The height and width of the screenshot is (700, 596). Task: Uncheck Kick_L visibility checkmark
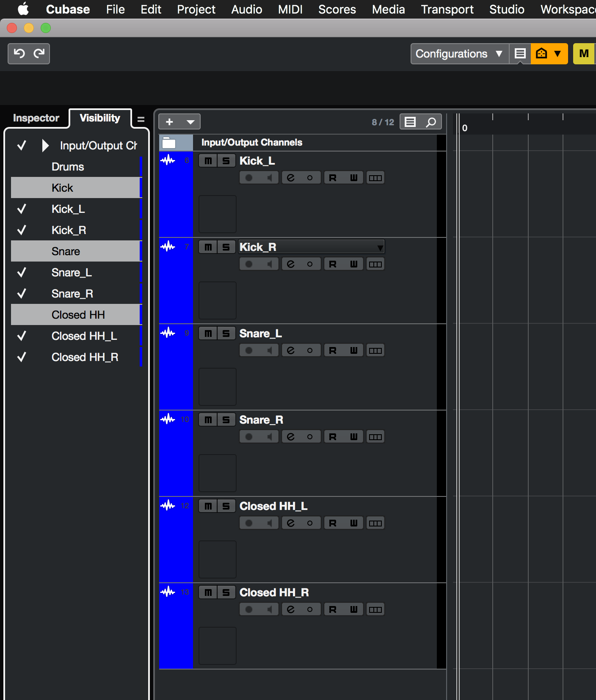22,209
